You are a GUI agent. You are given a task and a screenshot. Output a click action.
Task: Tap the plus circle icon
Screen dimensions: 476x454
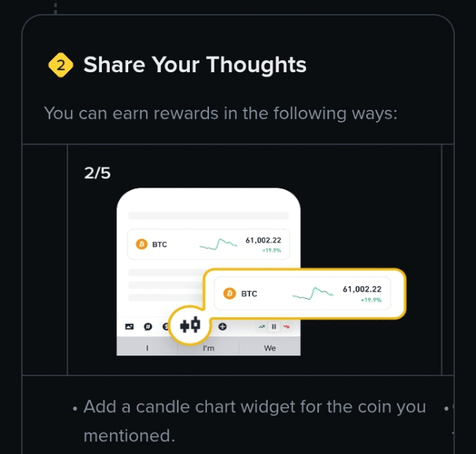(222, 327)
